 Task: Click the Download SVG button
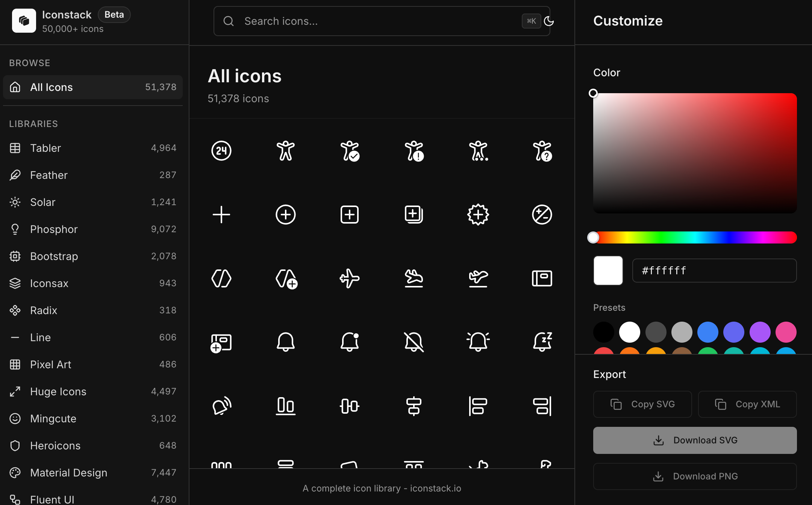[695, 440]
